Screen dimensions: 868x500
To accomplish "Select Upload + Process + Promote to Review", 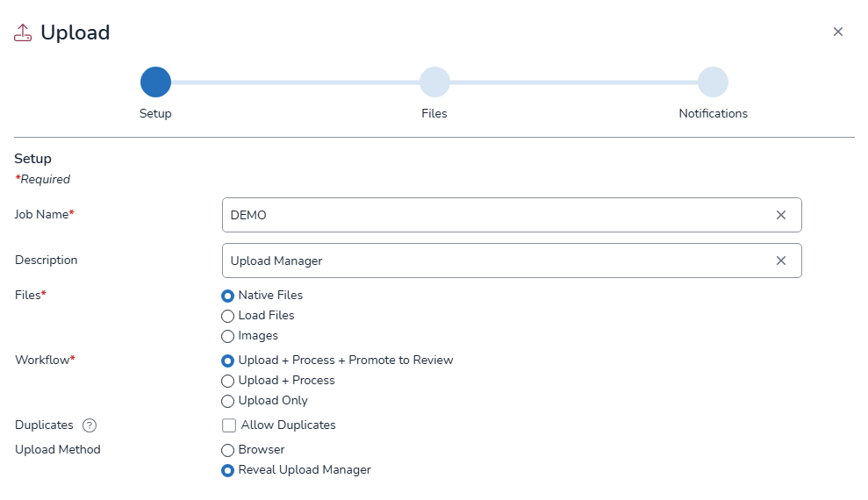I will click(228, 361).
